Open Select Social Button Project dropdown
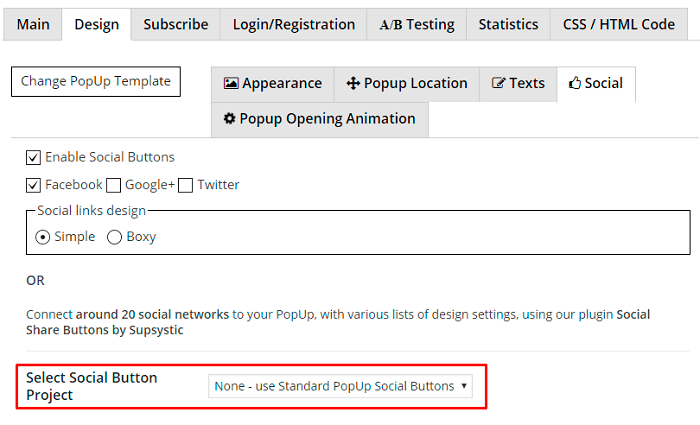The height and width of the screenshot is (425, 700). tap(340, 386)
